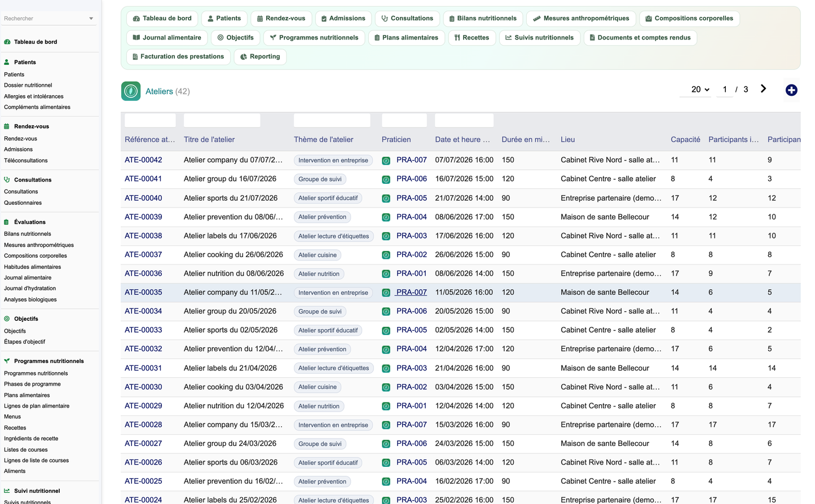Click practitioner icon in ATE-00034 row

pyautogui.click(x=386, y=312)
